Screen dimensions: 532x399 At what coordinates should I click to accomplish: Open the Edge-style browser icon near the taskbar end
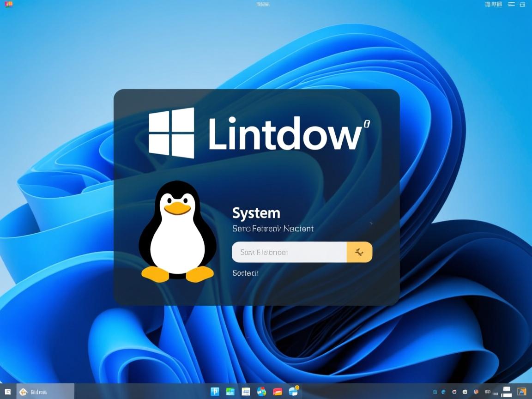[293, 391]
